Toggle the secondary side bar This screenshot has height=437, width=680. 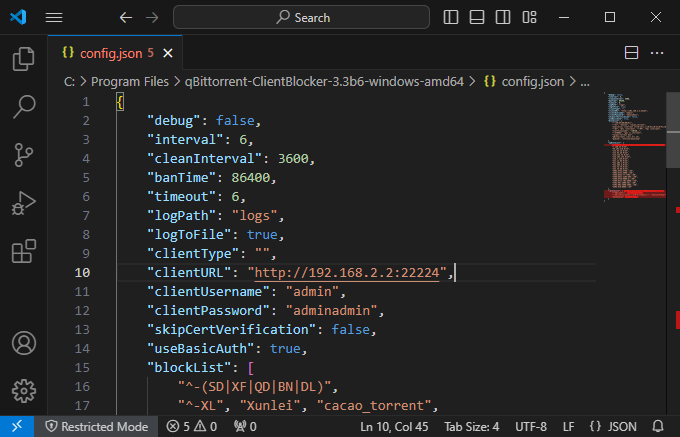(503, 17)
